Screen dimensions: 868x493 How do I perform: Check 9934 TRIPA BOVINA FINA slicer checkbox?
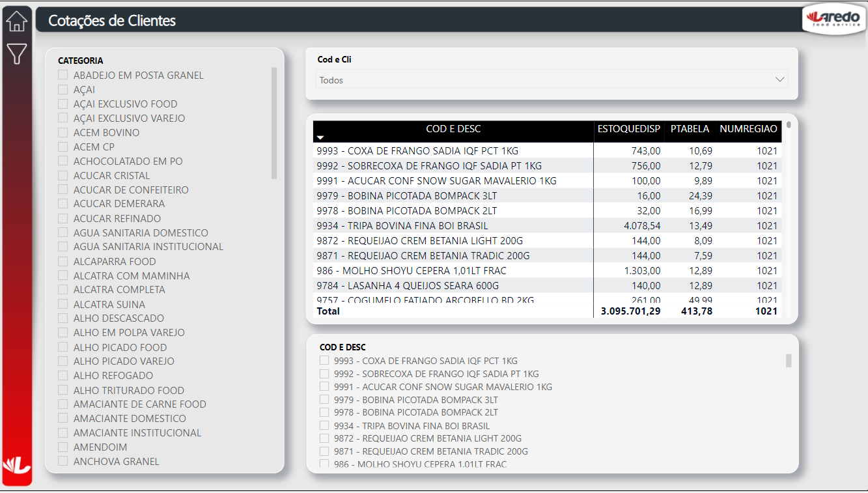click(x=324, y=425)
